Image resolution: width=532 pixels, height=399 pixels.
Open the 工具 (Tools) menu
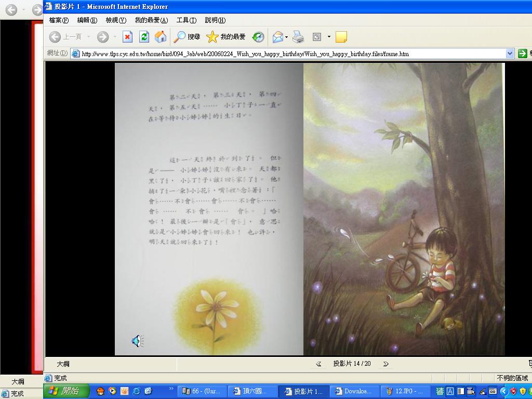(186, 20)
